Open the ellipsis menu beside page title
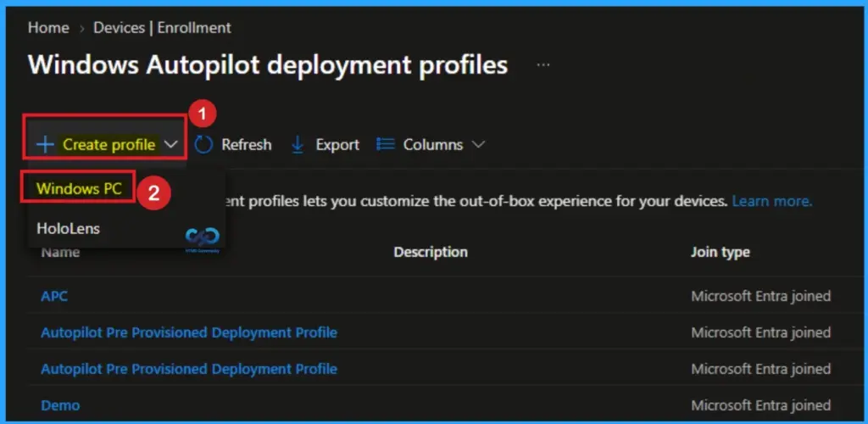 (x=543, y=65)
